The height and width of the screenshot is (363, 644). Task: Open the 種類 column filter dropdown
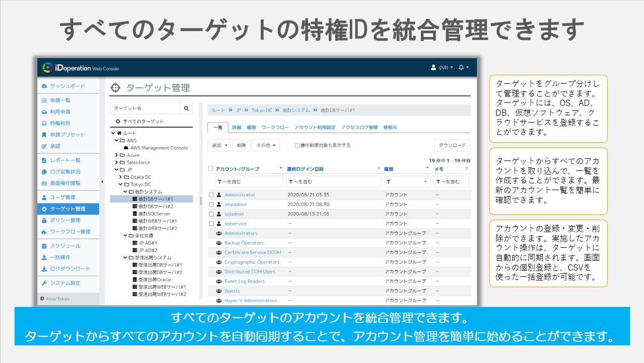(407, 182)
